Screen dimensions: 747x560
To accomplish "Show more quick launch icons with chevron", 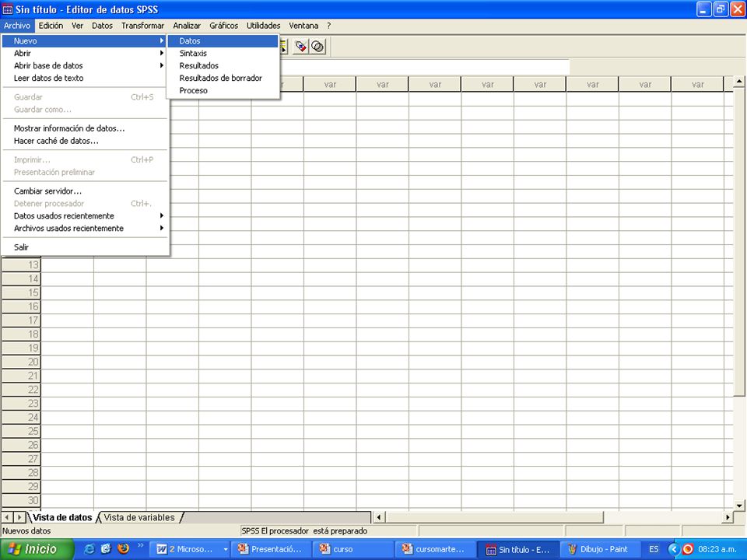I will tap(141, 546).
